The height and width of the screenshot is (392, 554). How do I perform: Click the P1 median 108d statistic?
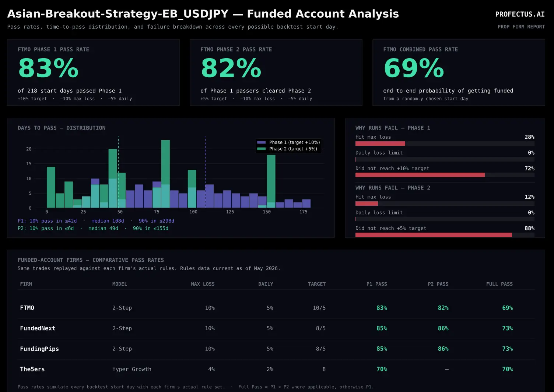(x=108, y=221)
